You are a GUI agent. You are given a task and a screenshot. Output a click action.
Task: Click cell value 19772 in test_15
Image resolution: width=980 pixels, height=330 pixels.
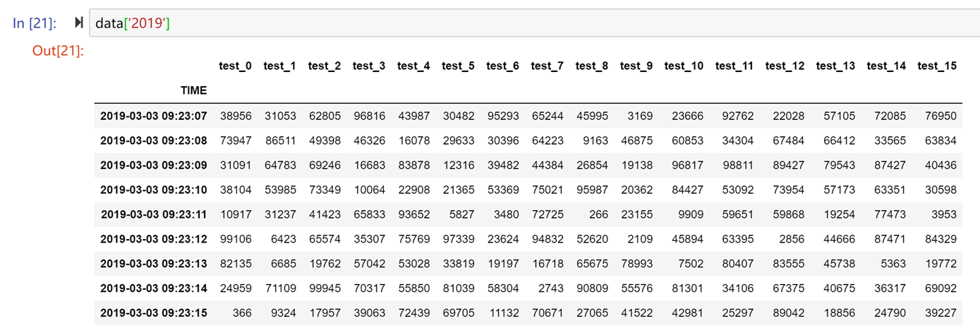point(941,264)
